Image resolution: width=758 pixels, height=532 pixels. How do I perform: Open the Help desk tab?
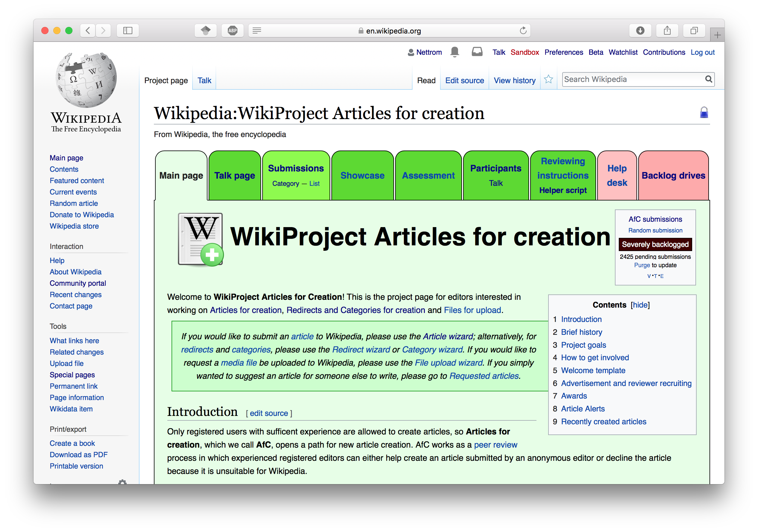pyautogui.click(x=617, y=176)
